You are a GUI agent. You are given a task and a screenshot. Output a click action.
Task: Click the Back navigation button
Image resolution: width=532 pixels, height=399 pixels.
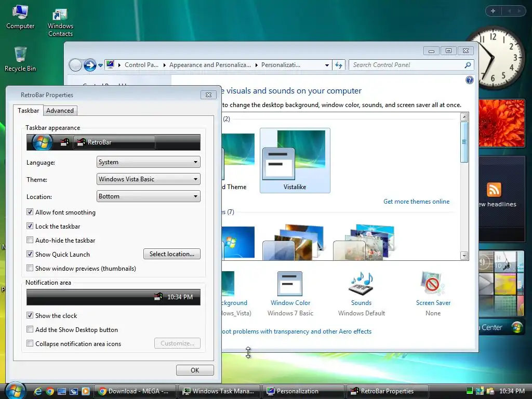click(75, 65)
